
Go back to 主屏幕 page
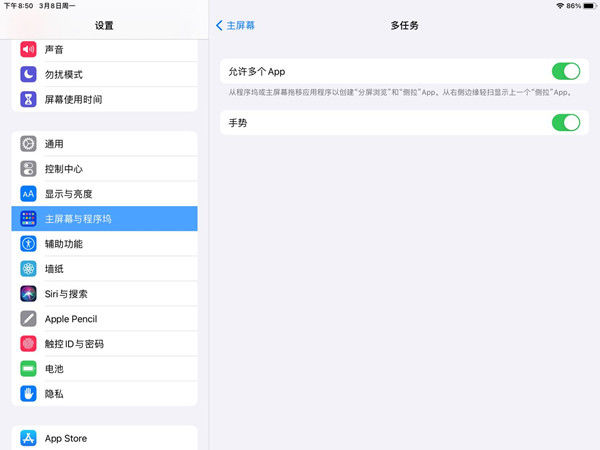(235, 26)
